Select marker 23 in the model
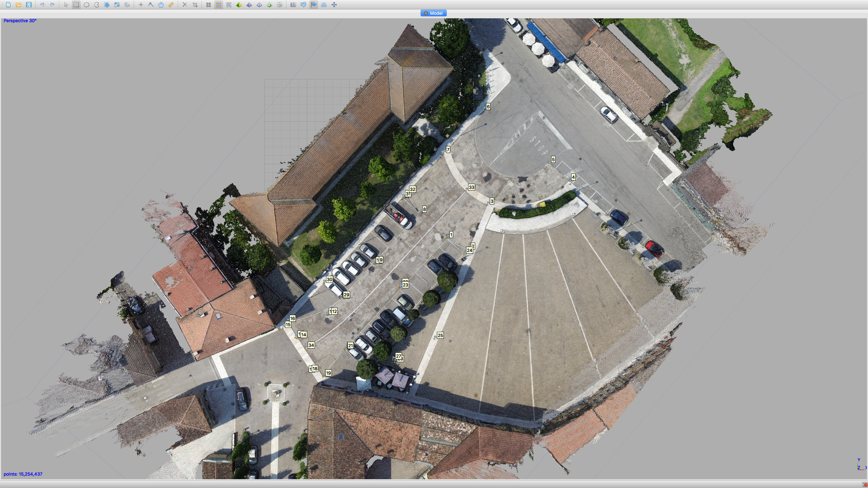868x488 pixels. pos(405,285)
